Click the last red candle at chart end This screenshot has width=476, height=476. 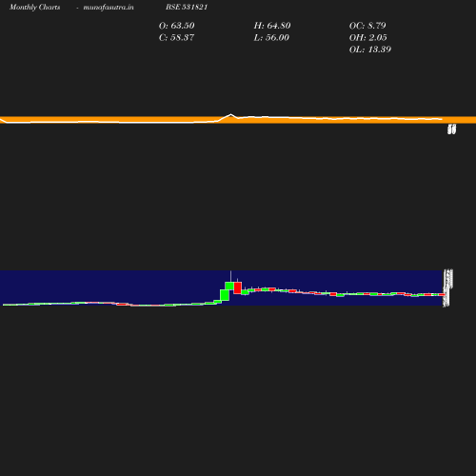tap(442, 295)
